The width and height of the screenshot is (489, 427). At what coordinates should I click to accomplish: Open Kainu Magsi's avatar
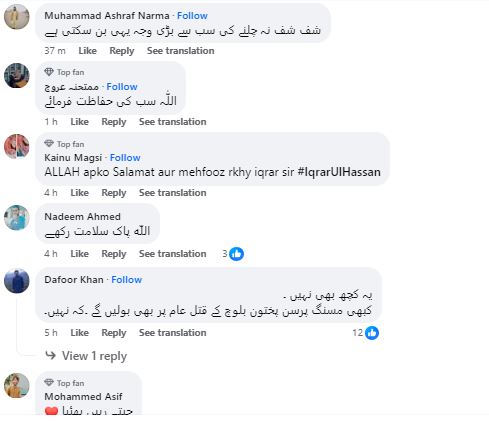coord(17,146)
